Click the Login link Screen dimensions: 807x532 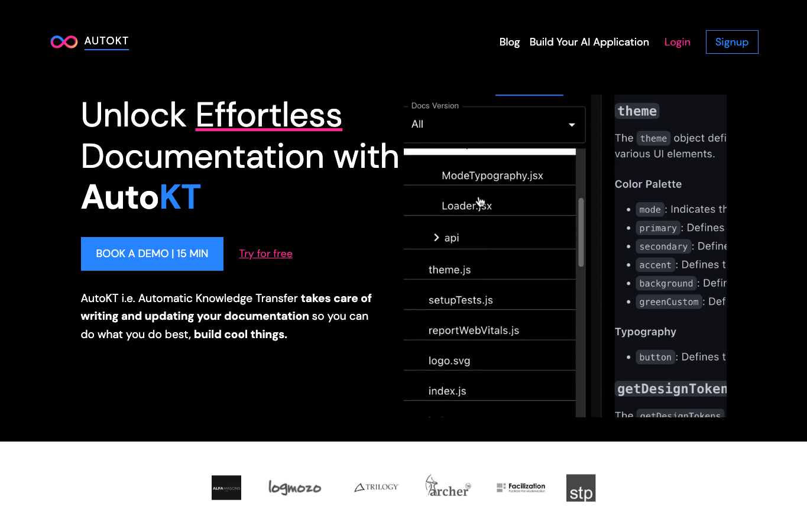click(677, 42)
